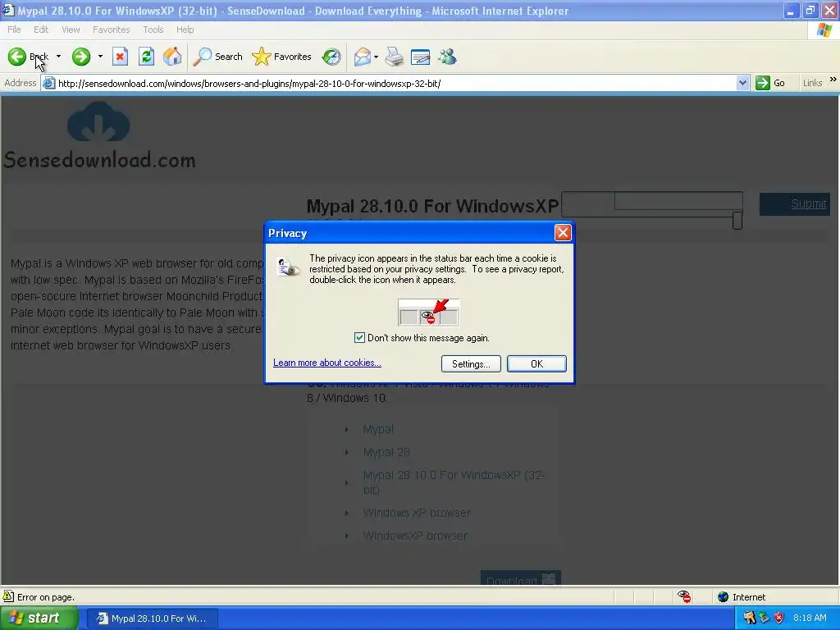
Task: Click the first system tray icon
Action: pyautogui.click(x=750, y=619)
